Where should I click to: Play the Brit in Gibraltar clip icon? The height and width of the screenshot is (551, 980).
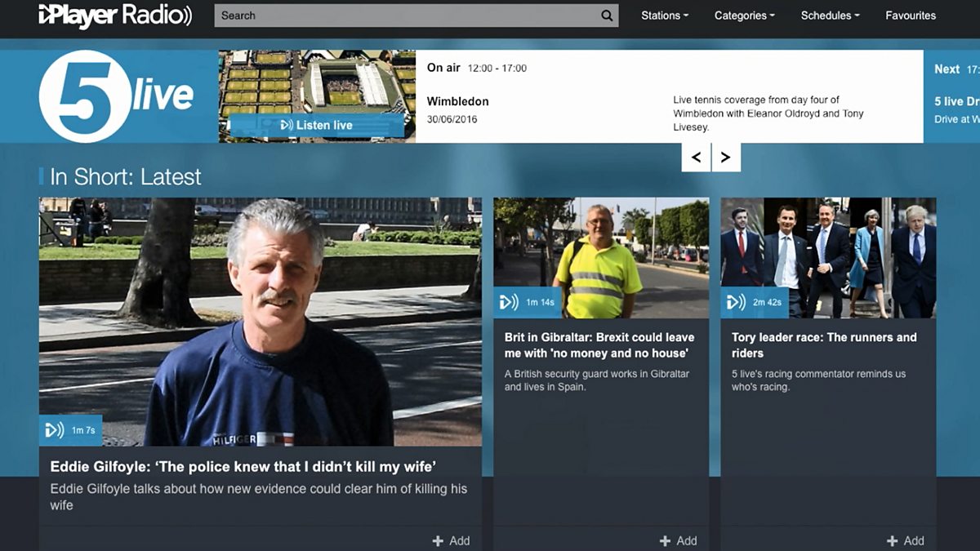coord(510,303)
